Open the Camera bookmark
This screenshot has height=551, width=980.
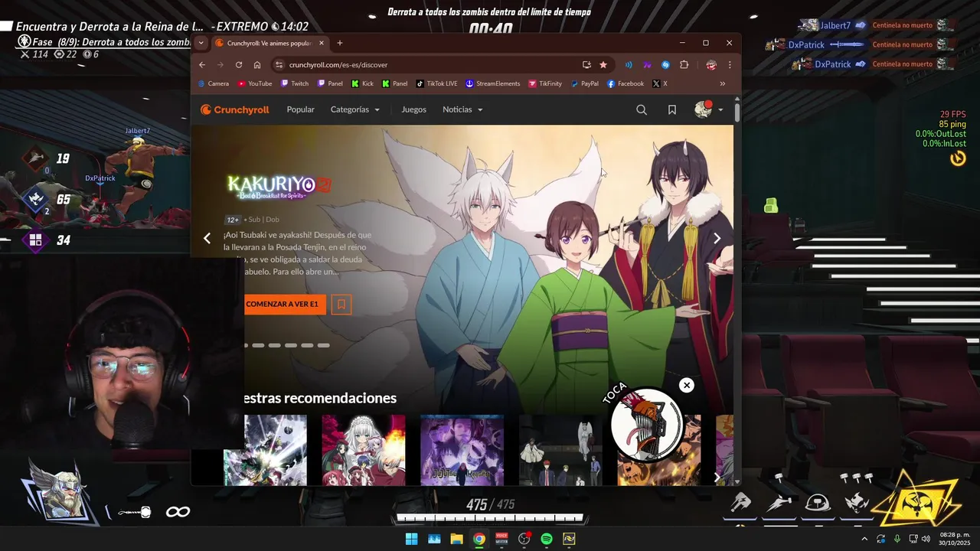[x=214, y=83]
